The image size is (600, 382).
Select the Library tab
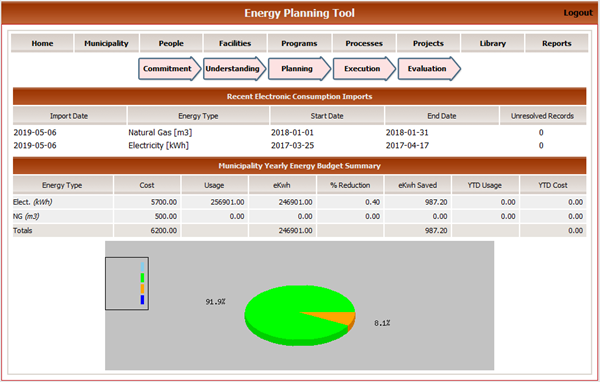click(x=492, y=43)
